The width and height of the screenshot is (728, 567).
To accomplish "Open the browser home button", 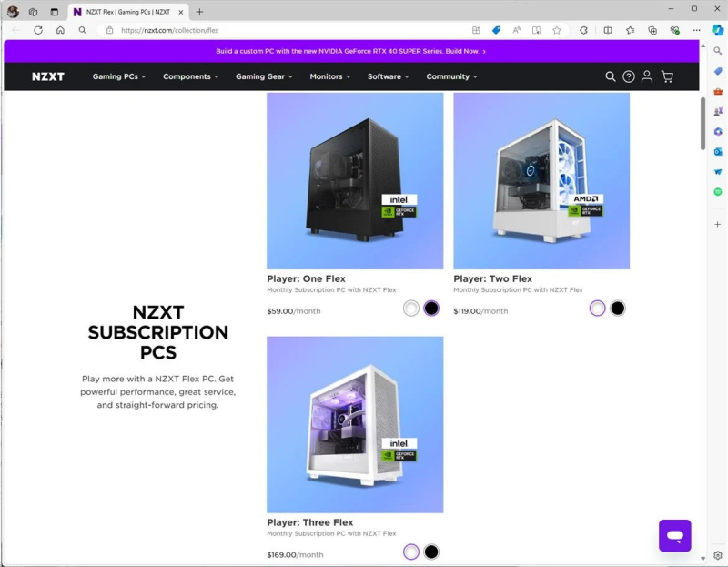I will (x=60, y=30).
